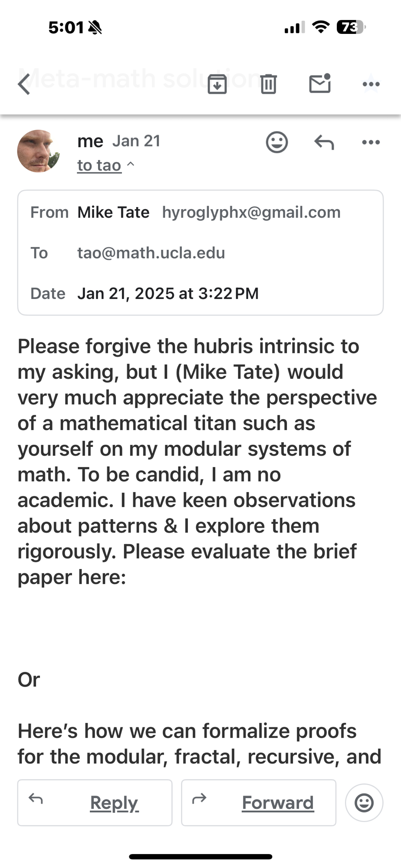The image size is (401, 868).
Task: Tap reply arrow in message header
Action: pyautogui.click(x=324, y=142)
